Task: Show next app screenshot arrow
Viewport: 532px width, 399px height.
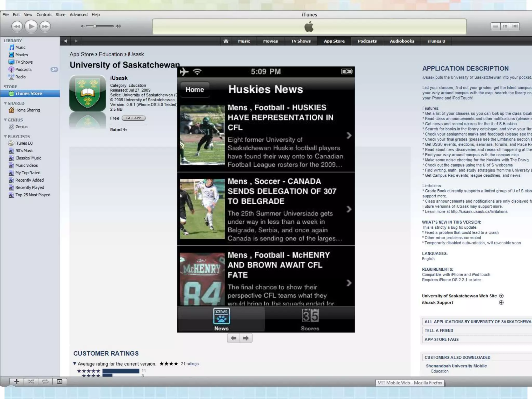Action: click(246, 338)
